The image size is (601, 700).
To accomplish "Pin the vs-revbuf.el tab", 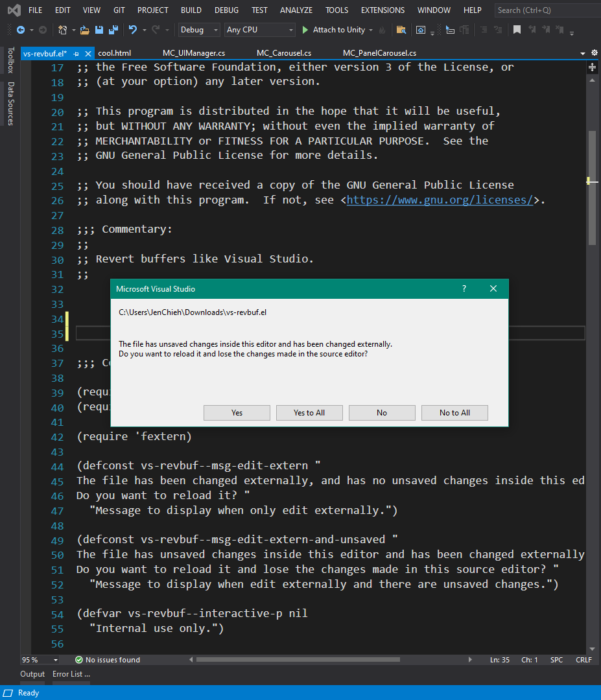I will (x=77, y=54).
